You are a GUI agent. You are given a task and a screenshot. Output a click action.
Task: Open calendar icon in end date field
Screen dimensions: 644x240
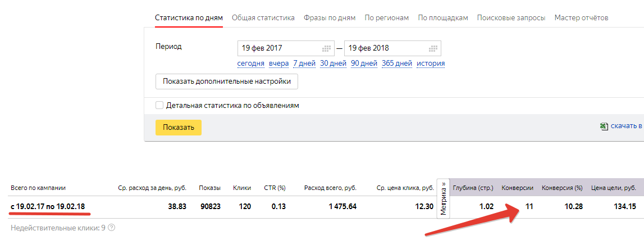(x=433, y=48)
